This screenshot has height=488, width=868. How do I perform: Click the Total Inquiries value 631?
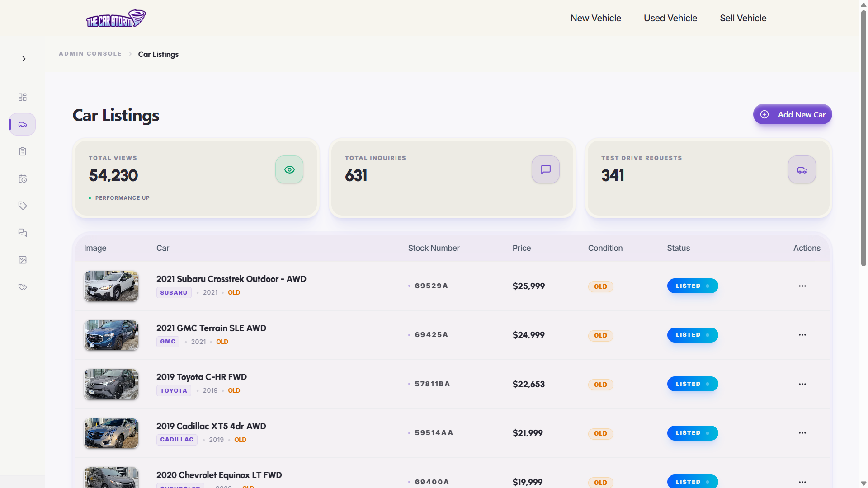click(x=356, y=176)
